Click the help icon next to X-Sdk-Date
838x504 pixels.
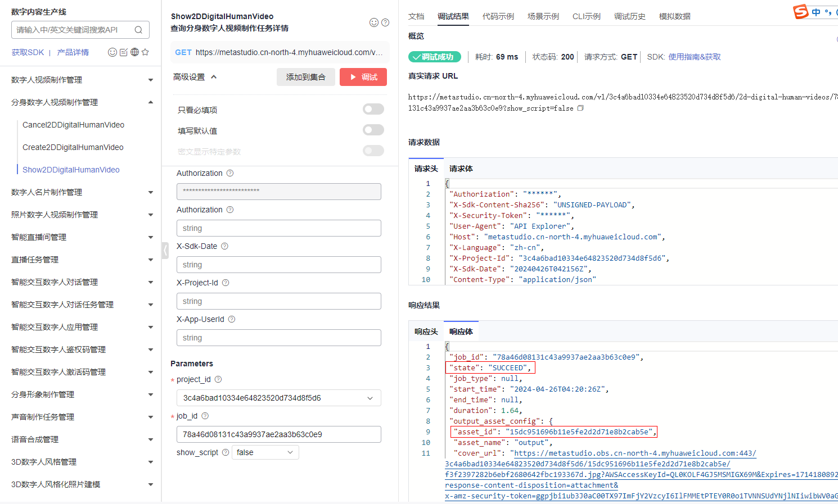225,246
